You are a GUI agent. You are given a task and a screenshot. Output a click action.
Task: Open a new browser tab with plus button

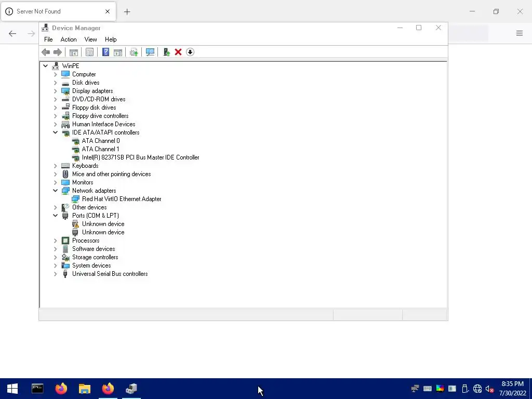[x=127, y=12]
